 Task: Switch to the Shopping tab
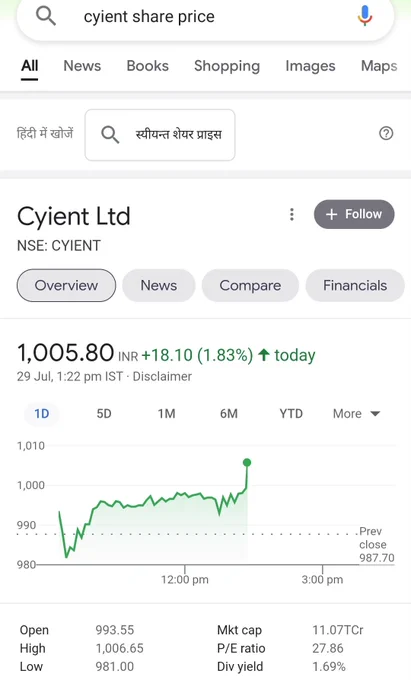pyautogui.click(x=227, y=66)
